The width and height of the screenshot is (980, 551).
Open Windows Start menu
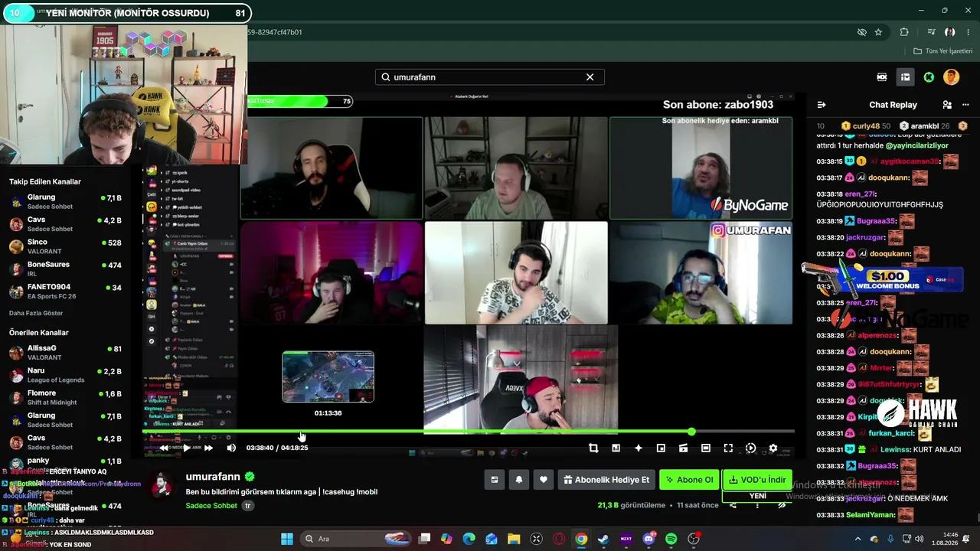tap(287, 539)
